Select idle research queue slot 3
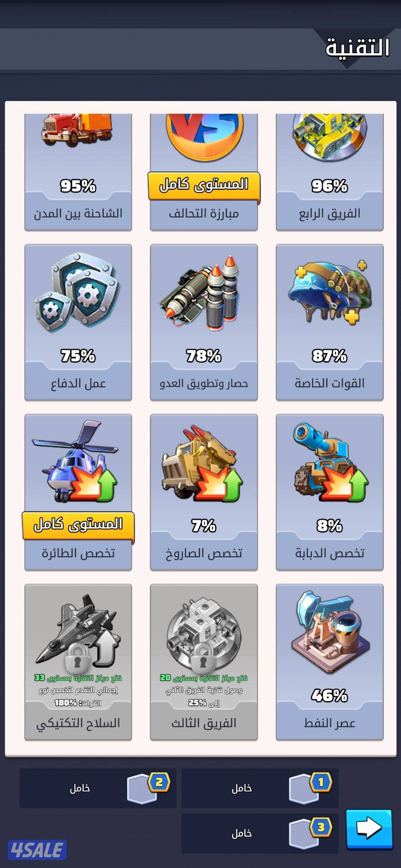This screenshot has width=401, height=868. (x=260, y=833)
